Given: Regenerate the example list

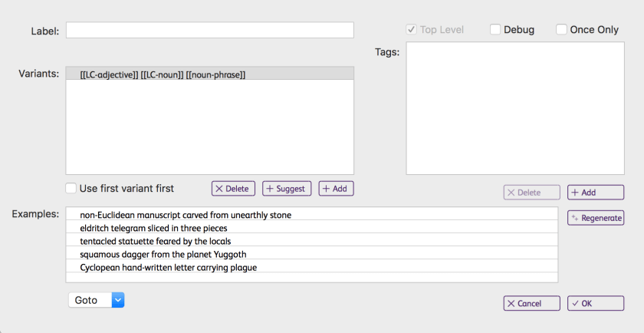Looking at the screenshot, I should pos(595,218).
